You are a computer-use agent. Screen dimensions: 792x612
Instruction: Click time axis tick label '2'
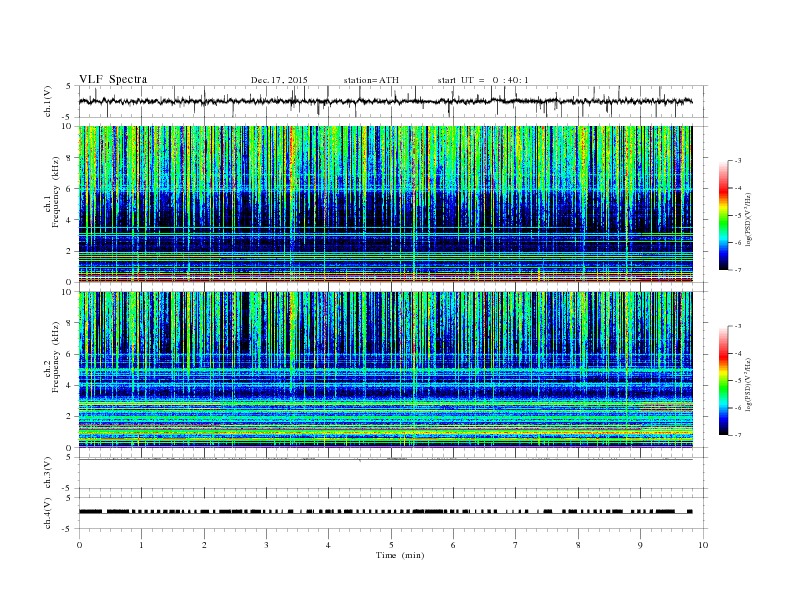204,545
